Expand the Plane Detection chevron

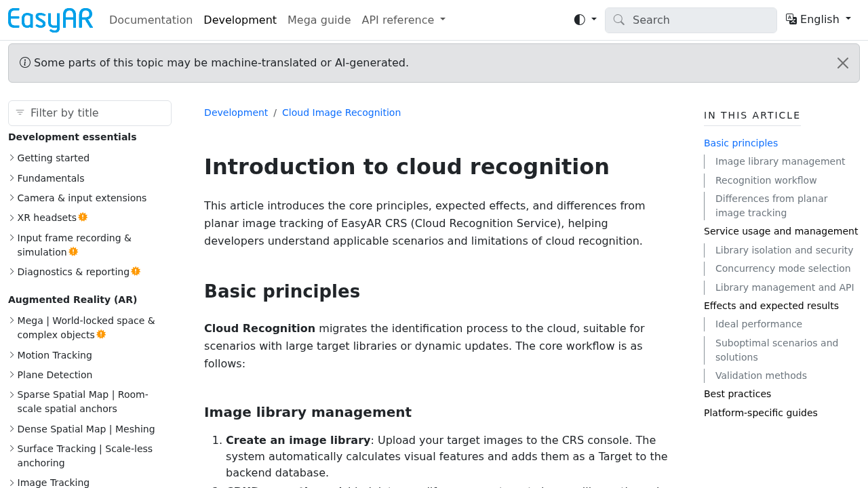pos(12,375)
